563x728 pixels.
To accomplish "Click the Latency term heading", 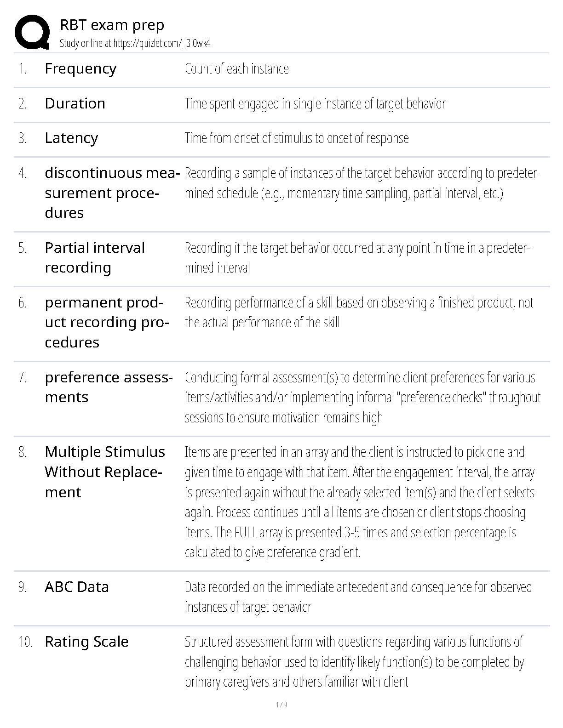I will click(x=71, y=138).
